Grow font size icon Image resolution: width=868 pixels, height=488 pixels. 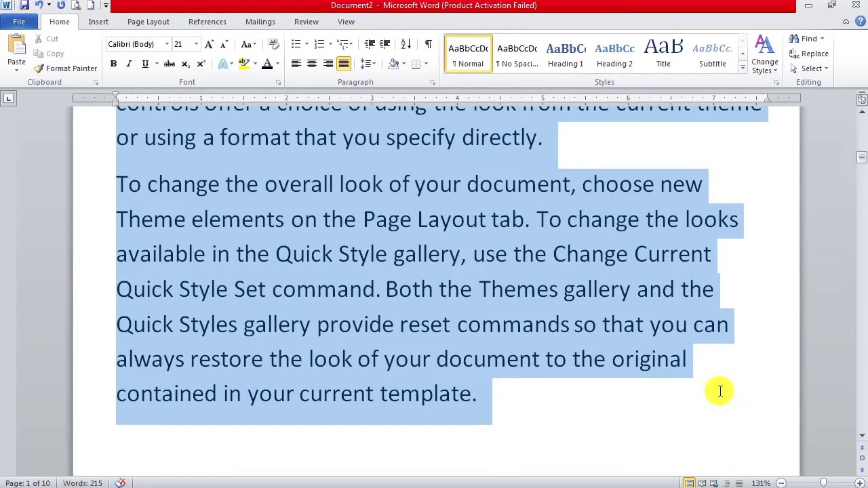coord(210,44)
